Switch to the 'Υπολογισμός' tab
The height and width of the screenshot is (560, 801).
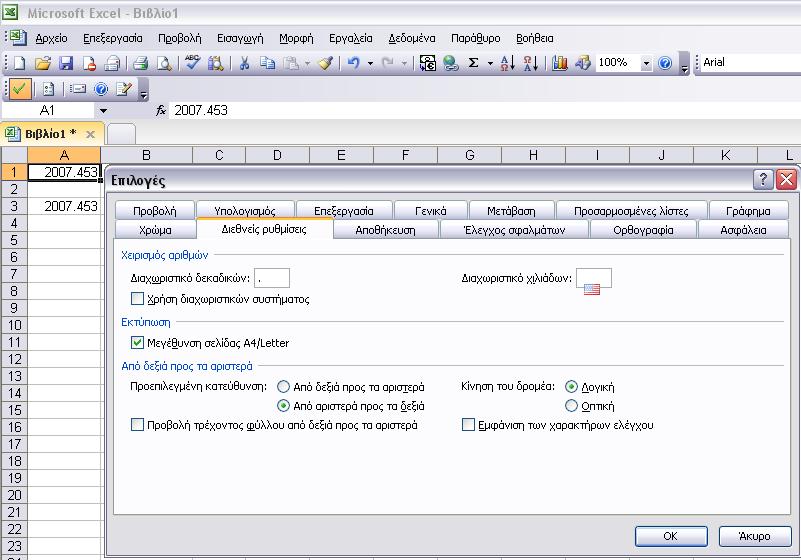(245, 211)
